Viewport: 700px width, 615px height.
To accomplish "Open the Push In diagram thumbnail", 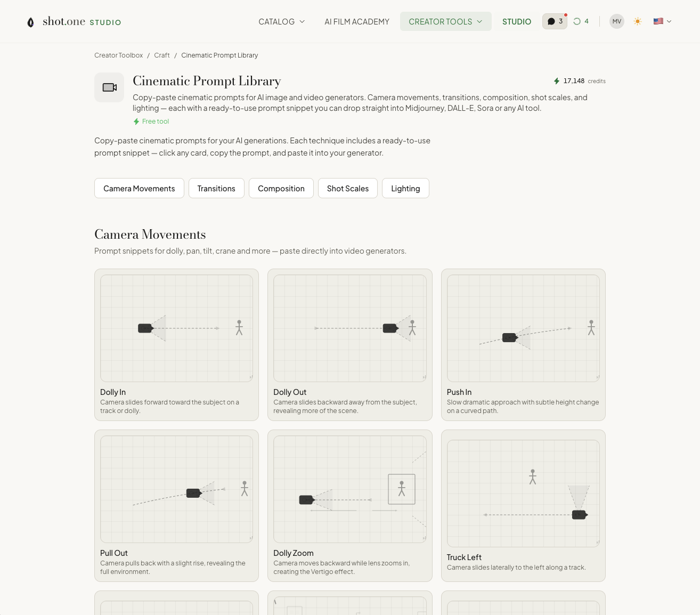I will click(x=523, y=328).
